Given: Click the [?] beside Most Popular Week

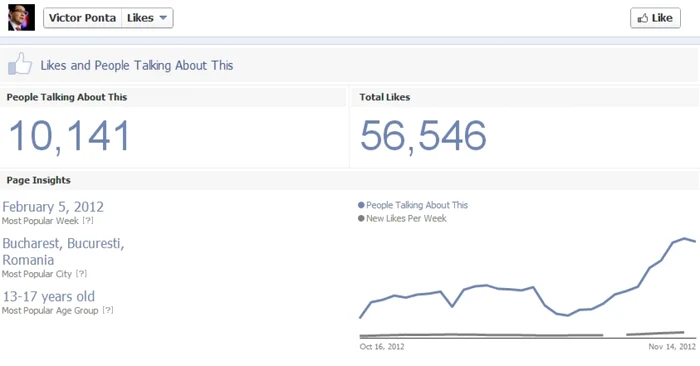Looking at the screenshot, I should click(x=88, y=220).
